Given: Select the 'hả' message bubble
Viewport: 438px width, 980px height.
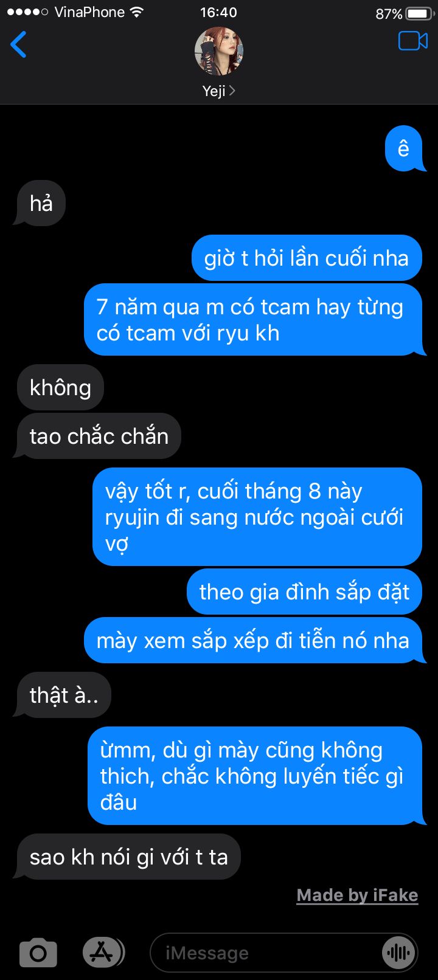Looking at the screenshot, I should (x=40, y=203).
